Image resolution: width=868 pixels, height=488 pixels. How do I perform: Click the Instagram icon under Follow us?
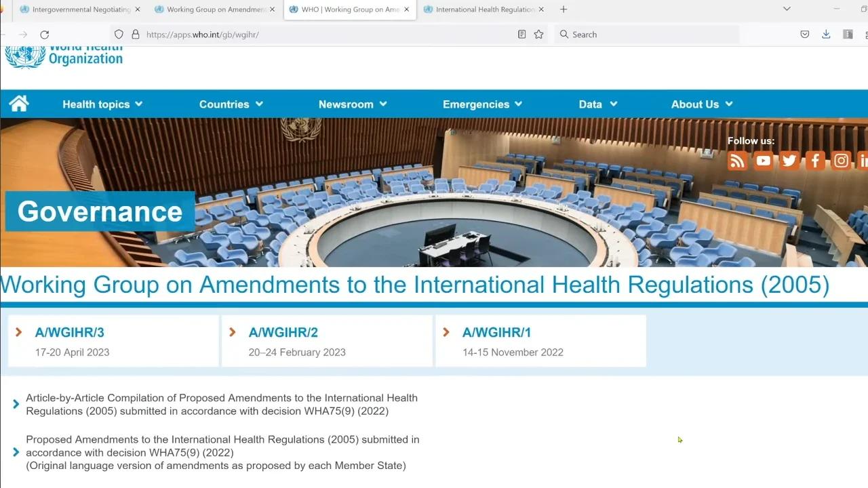[840, 161]
